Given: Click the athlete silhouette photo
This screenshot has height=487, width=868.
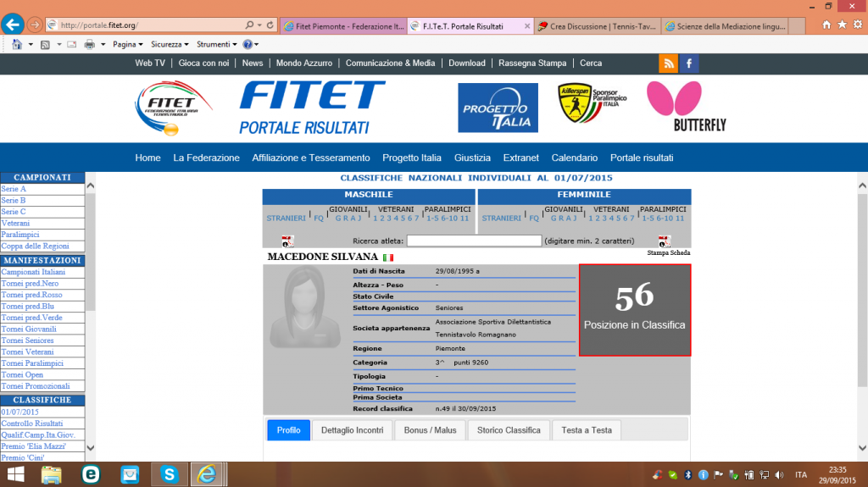Looking at the screenshot, I should (305, 307).
